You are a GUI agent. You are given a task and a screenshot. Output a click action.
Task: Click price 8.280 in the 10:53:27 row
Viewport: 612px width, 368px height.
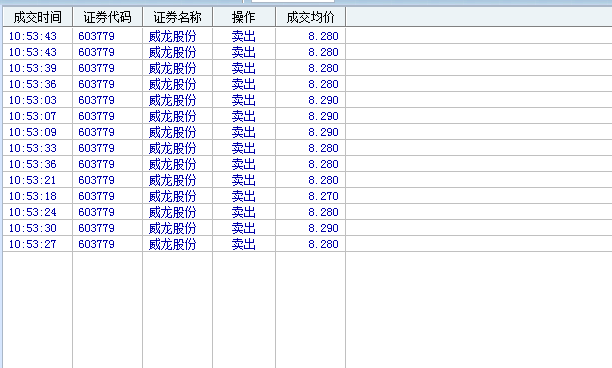click(x=323, y=244)
